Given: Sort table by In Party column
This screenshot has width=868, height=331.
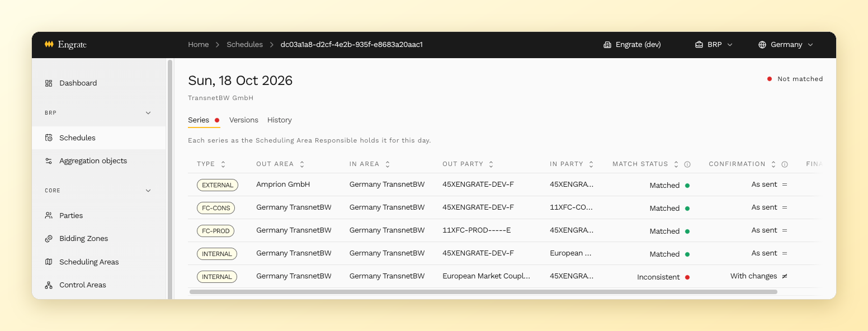Looking at the screenshot, I should click(x=591, y=164).
